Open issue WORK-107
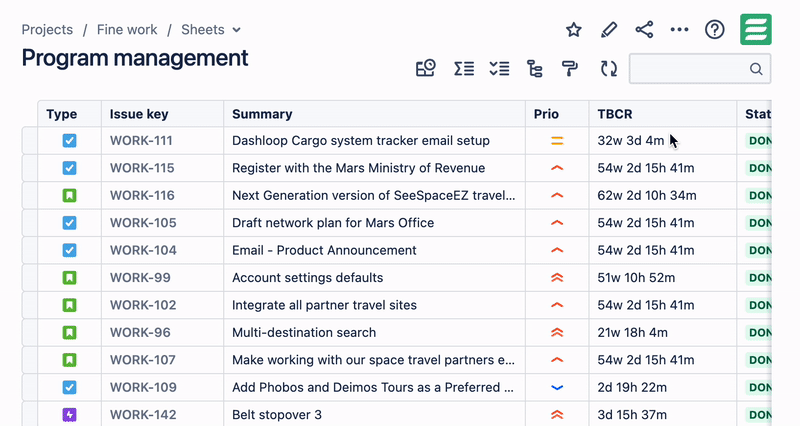Screen dimensions: 800x426 tap(143, 360)
